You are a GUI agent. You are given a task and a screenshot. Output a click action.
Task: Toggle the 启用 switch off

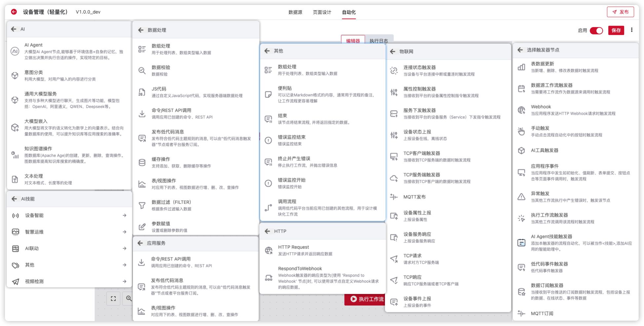coord(596,30)
